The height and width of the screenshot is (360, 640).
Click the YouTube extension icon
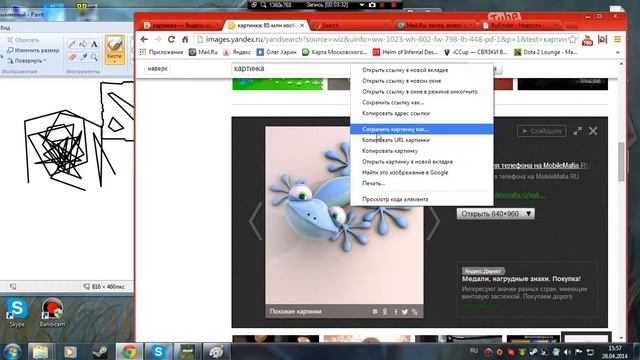(x=588, y=40)
